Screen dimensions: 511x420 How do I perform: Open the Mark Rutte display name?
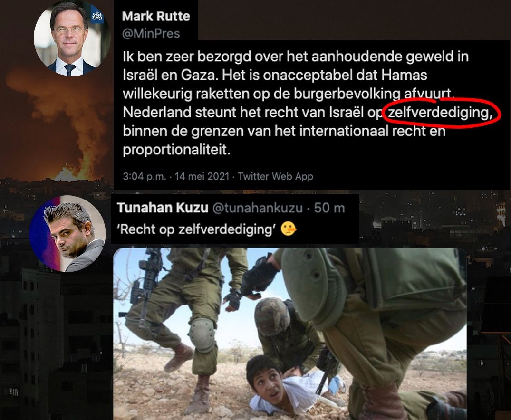tap(156, 16)
